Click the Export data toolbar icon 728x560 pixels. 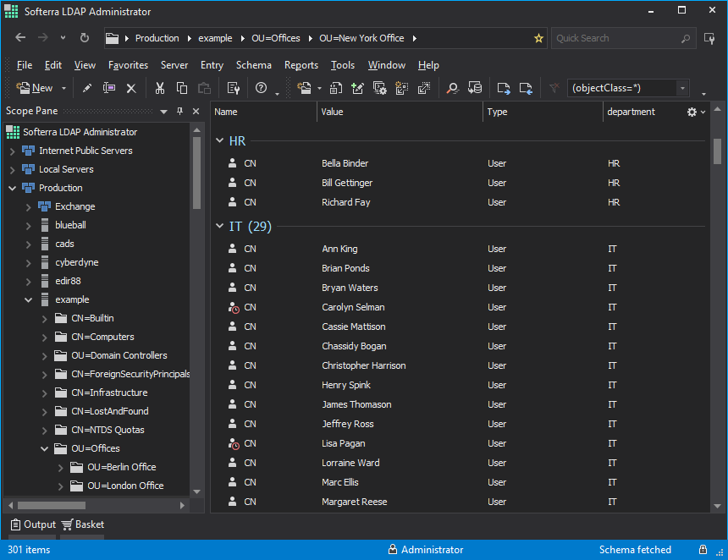coord(504,88)
